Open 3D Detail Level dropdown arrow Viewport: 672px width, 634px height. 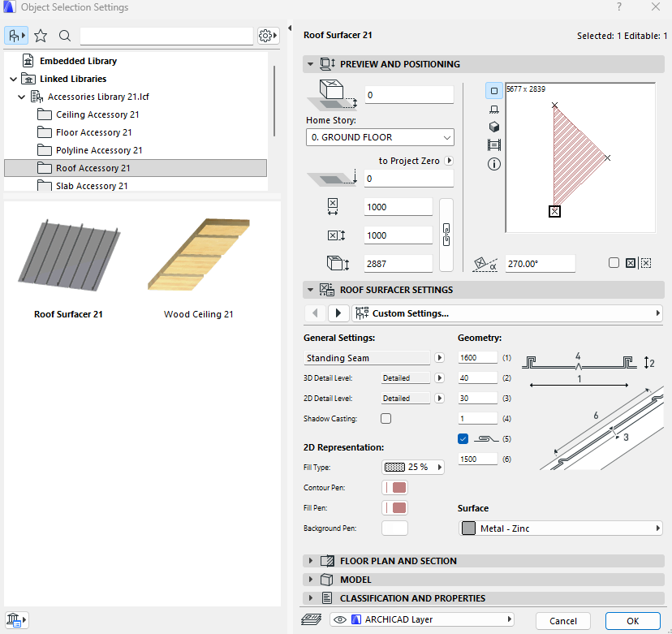coord(439,377)
